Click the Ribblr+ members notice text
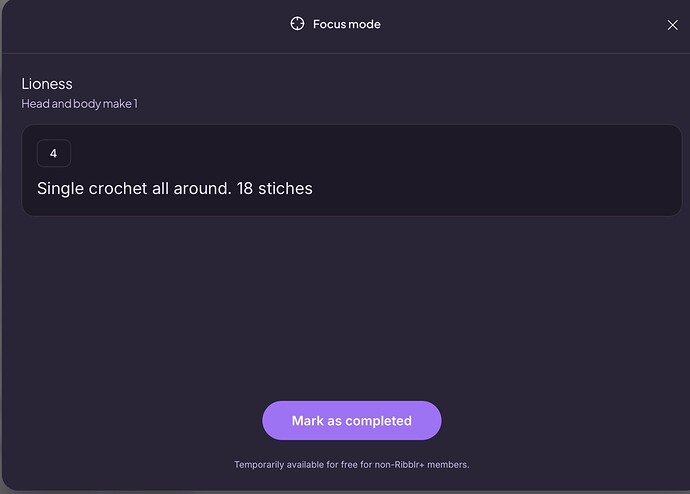The height and width of the screenshot is (494, 690). [352, 465]
